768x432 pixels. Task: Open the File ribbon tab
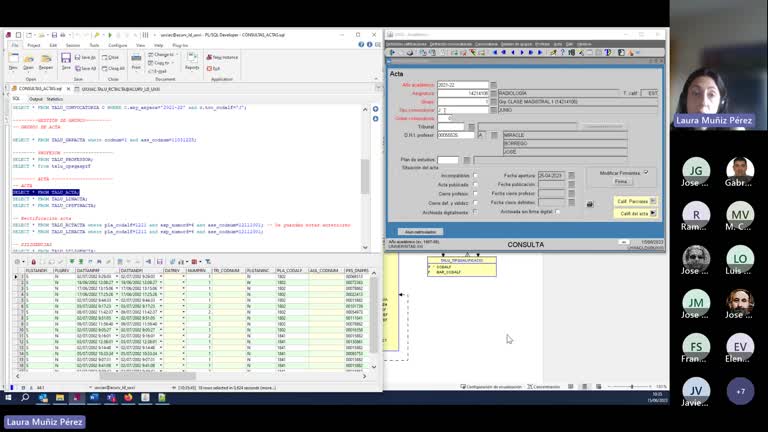click(15, 45)
